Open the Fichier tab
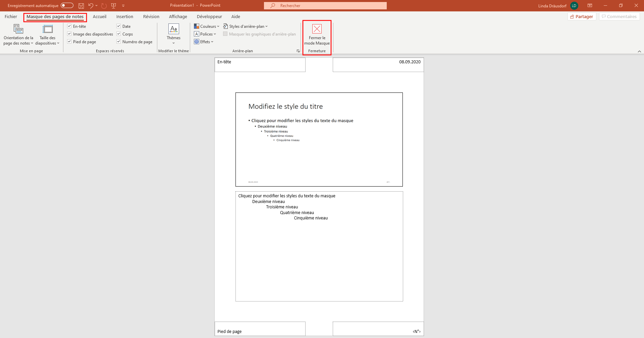644x338 pixels. click(x=11, y=16)
